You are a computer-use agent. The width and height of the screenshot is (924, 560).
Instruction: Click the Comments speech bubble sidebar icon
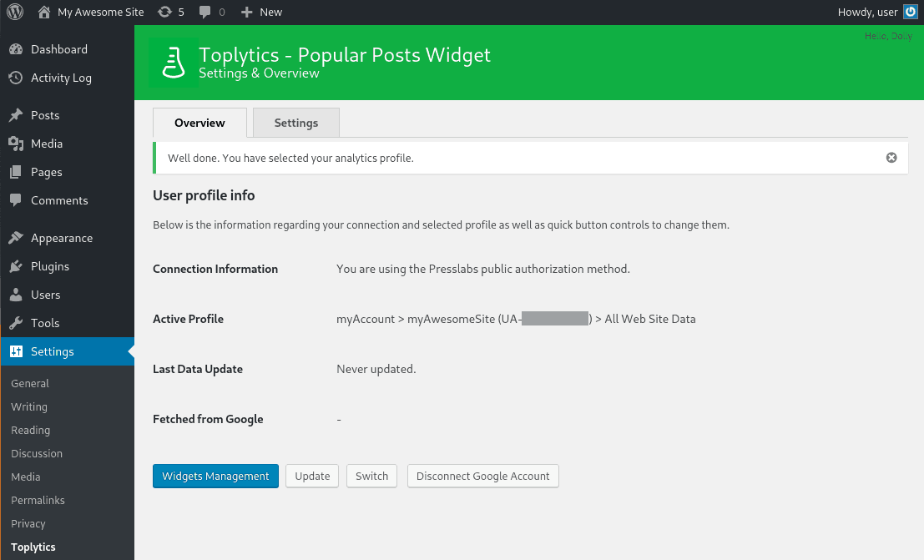[x=16, y=200]
